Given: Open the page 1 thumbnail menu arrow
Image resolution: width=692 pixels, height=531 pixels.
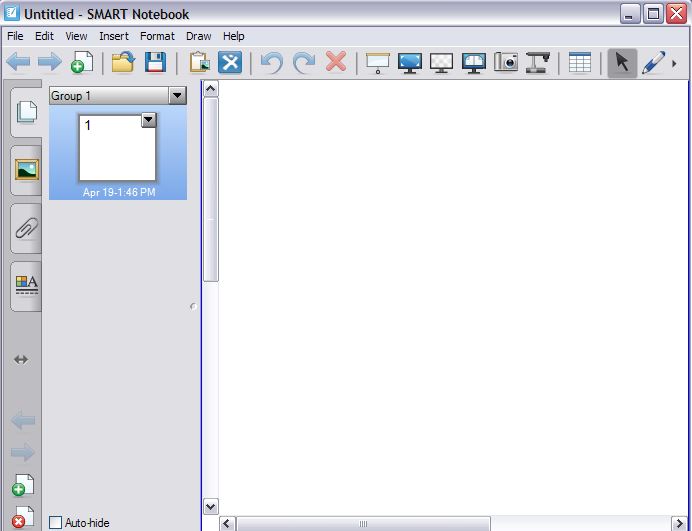Looking at the screenshot, I should (x=148, y=120).
